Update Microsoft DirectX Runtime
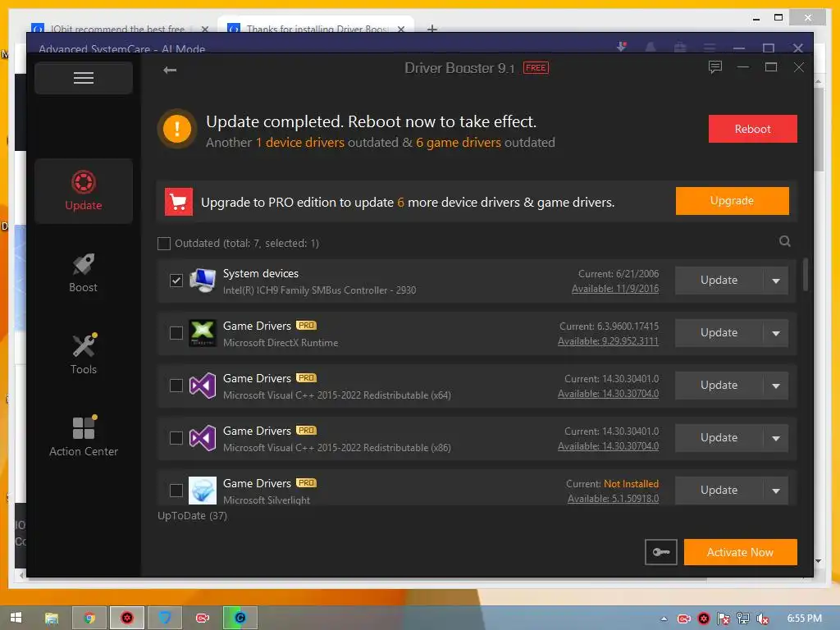The image size is (840, 630). (719, 333)
